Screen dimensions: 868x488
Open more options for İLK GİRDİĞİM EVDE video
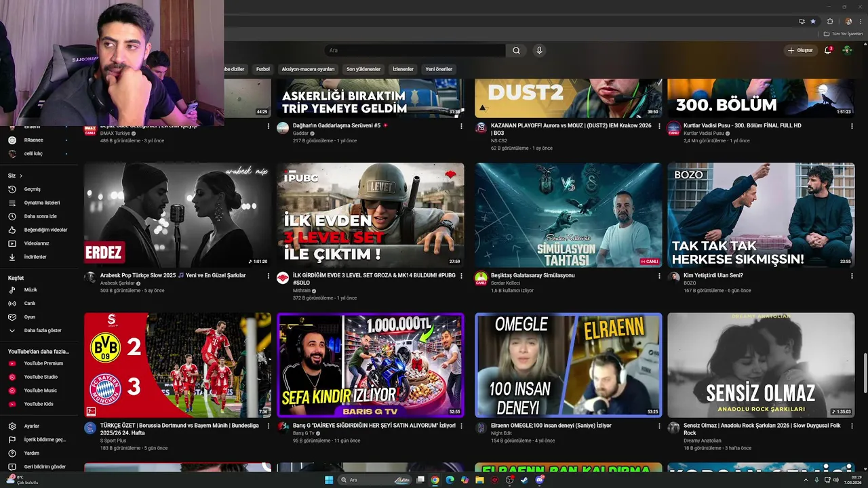tap(461, 276)
